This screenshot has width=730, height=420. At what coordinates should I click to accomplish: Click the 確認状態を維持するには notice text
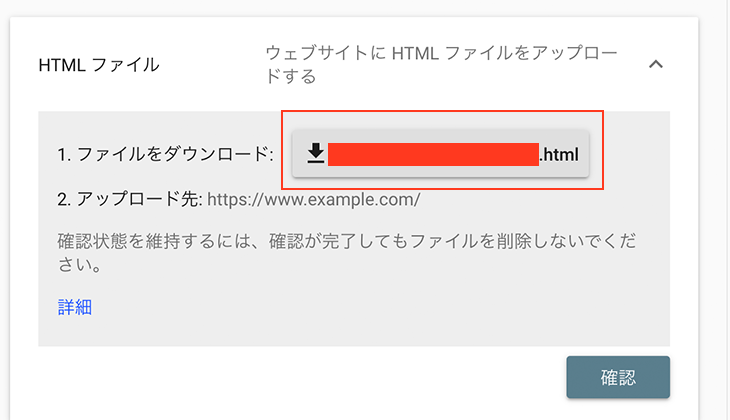[347, 253]
